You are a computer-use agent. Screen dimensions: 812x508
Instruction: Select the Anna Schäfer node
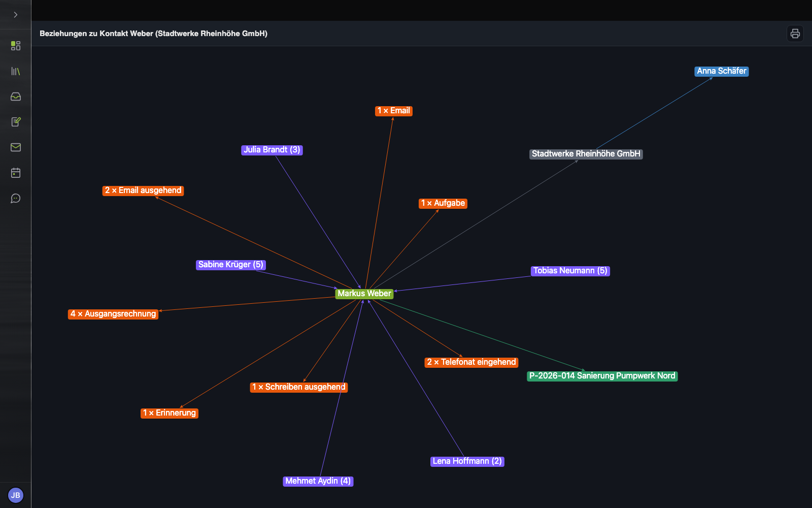(x=722, y=71)
